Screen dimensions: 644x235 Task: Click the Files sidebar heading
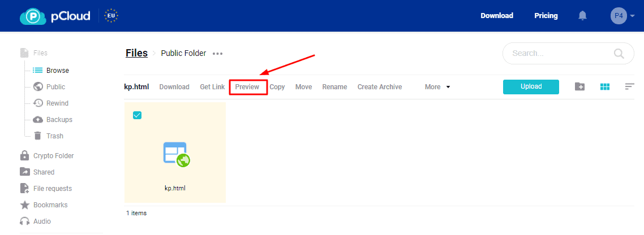pos(40,53)
